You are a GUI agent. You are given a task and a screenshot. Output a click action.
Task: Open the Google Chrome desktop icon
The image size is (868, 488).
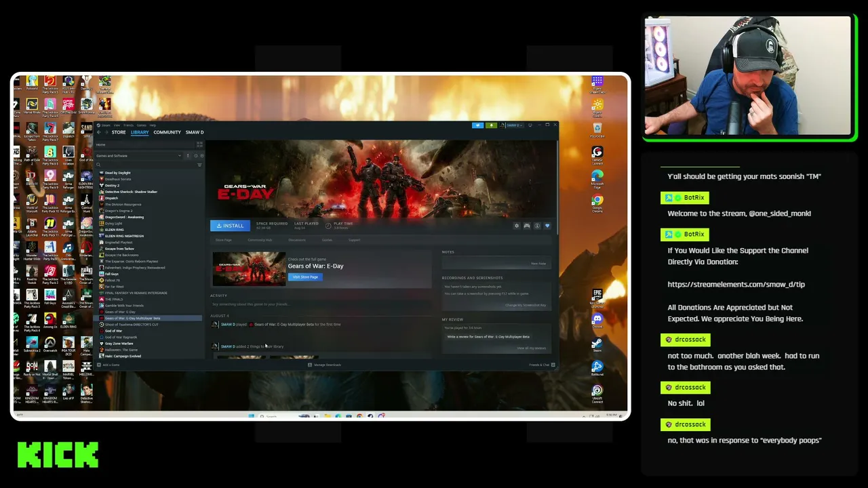pyautogui.click(x=597, y=203)
